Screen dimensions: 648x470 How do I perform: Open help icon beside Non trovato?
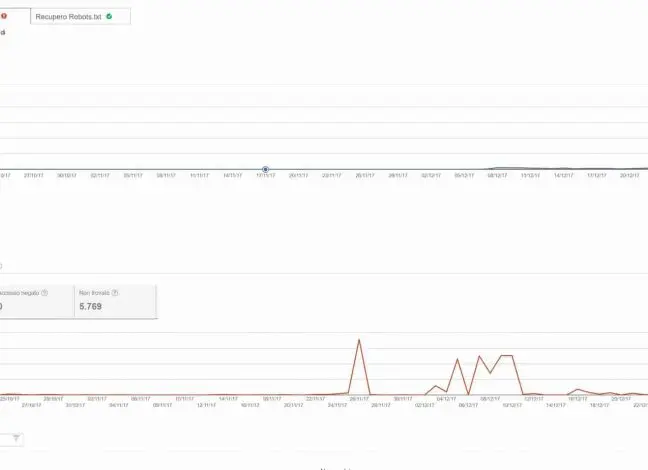pyautogui.click(x=116, y=293)
